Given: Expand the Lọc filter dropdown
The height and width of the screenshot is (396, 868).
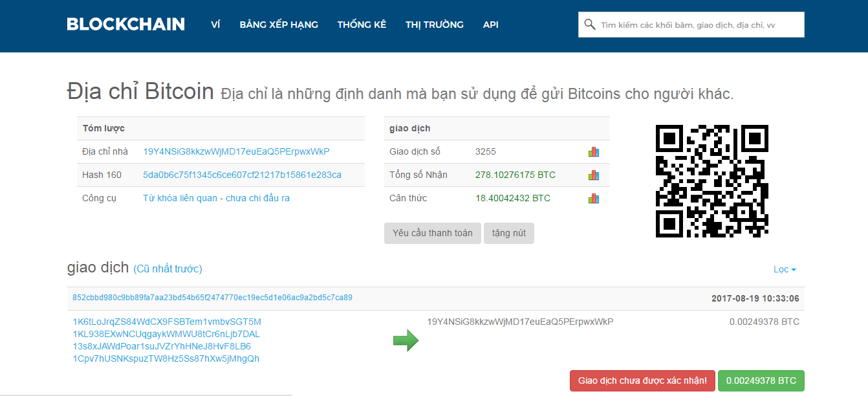Looking at the screenshot, I should coord(785,269).
